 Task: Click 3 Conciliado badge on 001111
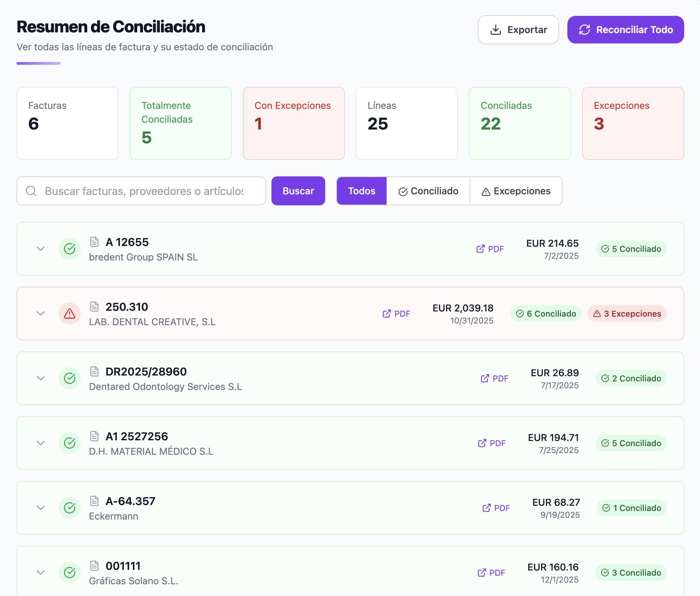pyautogui.click(x=631, y=573)
